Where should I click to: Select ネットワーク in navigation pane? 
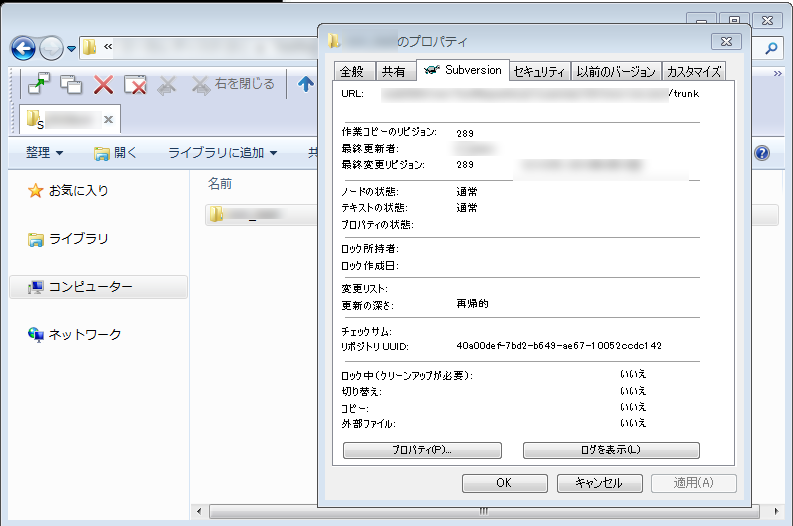pyautogui.click(x=75, y=334)
